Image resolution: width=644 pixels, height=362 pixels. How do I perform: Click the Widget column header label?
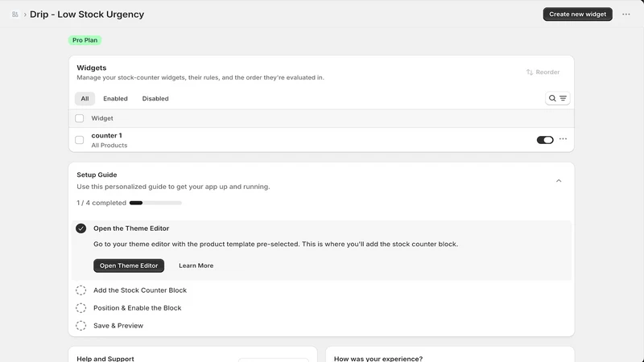[x=102, y=118]
